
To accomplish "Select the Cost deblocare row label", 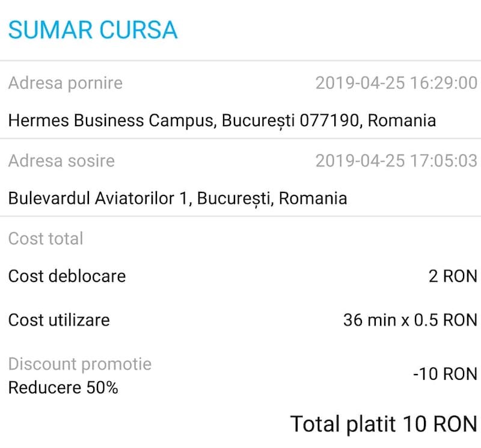I will point(67,276).
